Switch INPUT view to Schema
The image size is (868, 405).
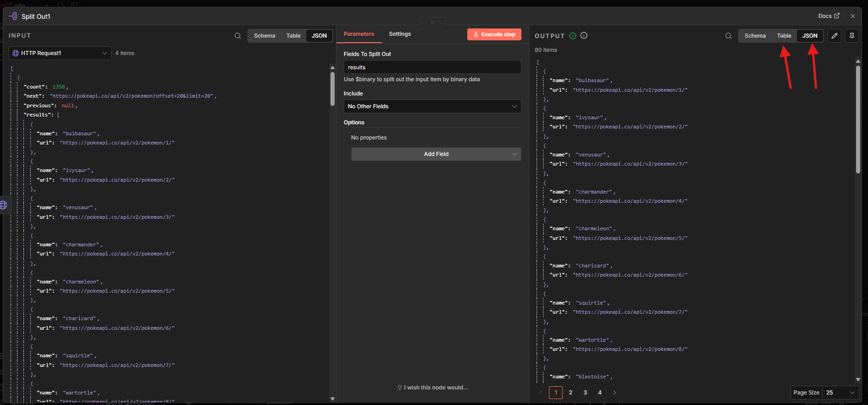point(264,36)
